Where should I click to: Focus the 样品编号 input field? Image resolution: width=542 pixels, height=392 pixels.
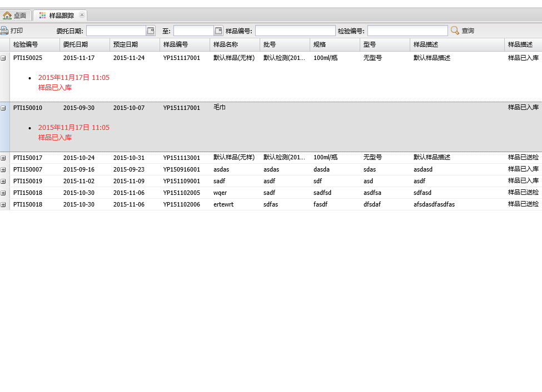click(295, 31)
